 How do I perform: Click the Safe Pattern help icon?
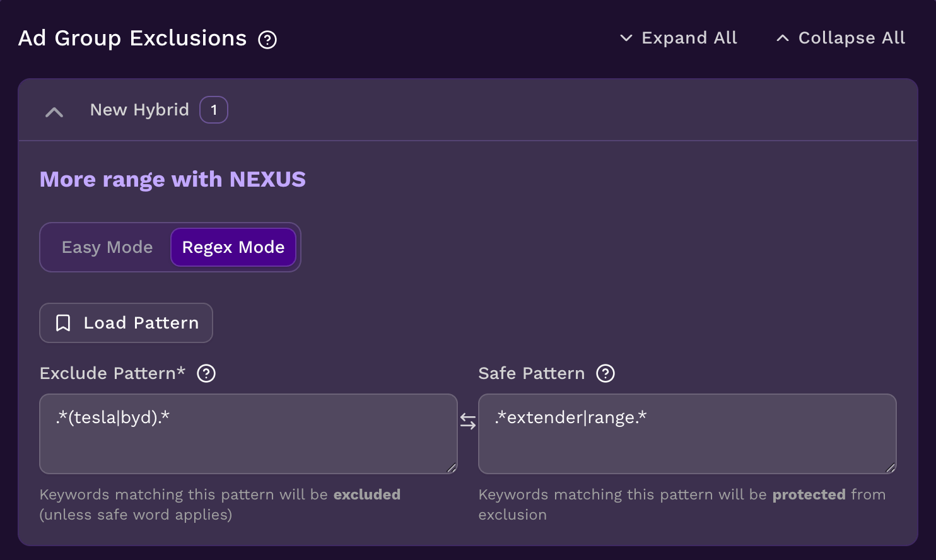pos(605,373)
